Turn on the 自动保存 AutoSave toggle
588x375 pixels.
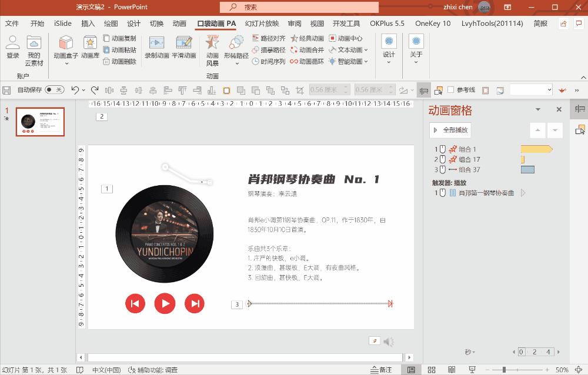coord(56,90)
